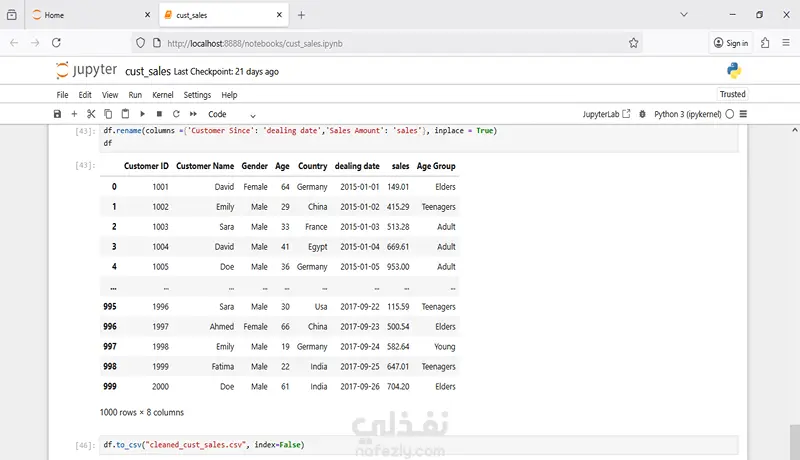This screenshot has height=460, width=800.
Task: Select the 2017-09-26 date cell
Action: pos(360,386)
